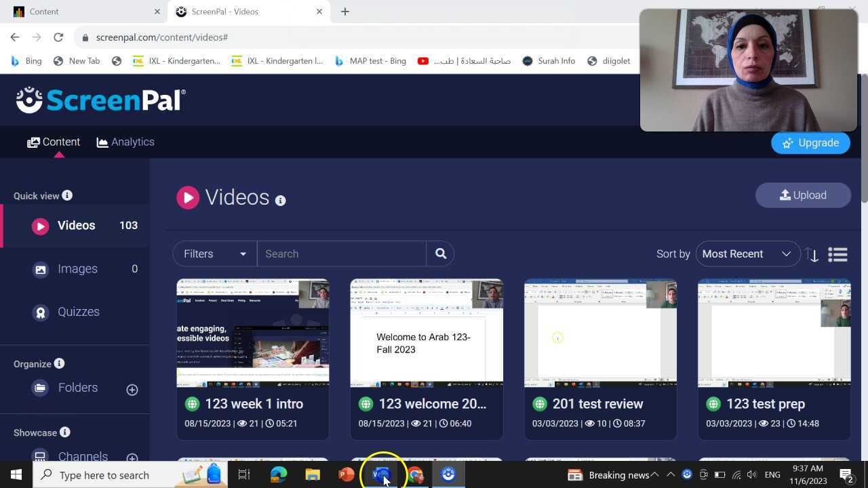Open 201 test review video title
This screenshot has width=868, height=488.
click(597, 404)
